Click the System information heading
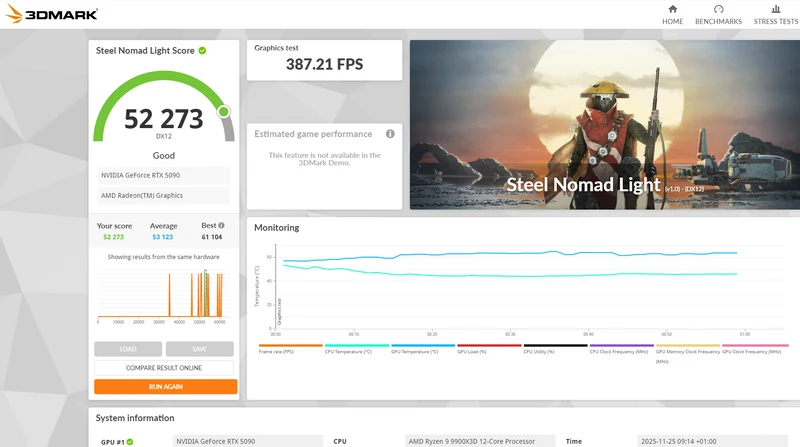This screenshot has height=447, width=800. pos(135,418)
